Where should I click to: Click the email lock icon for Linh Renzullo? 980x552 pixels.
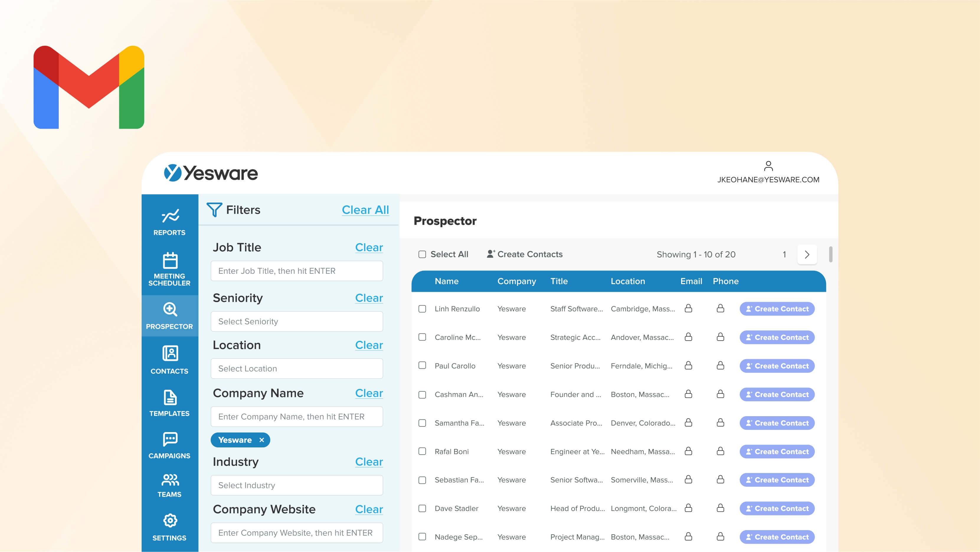pos(688,308)
